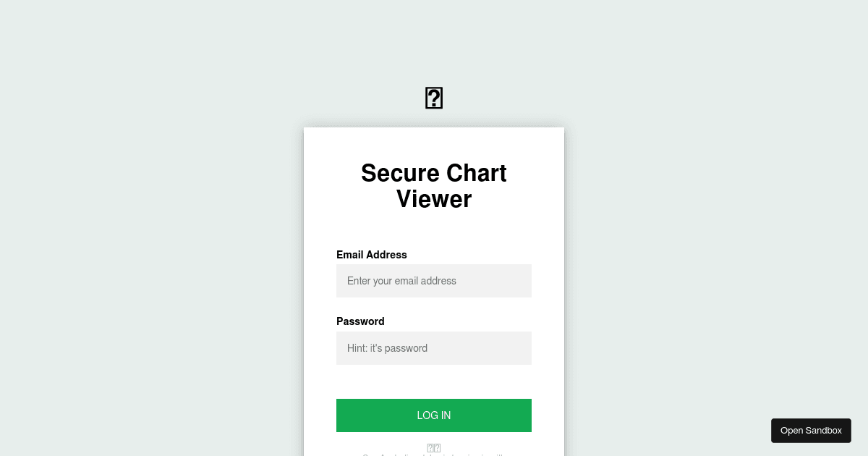Click the app logo over Secure Chart Viewer
Viewport: 868px width, 456px height.
point(434,97)
